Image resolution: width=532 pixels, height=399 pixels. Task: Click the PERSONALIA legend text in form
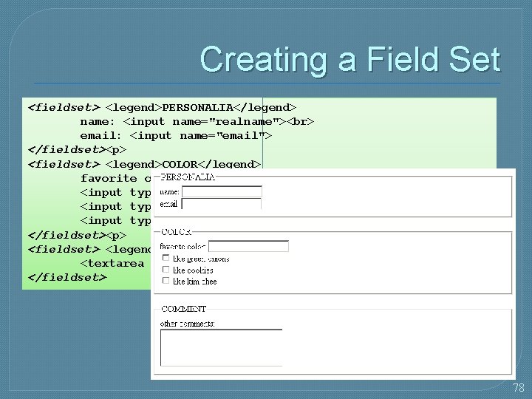click(187, 177)
